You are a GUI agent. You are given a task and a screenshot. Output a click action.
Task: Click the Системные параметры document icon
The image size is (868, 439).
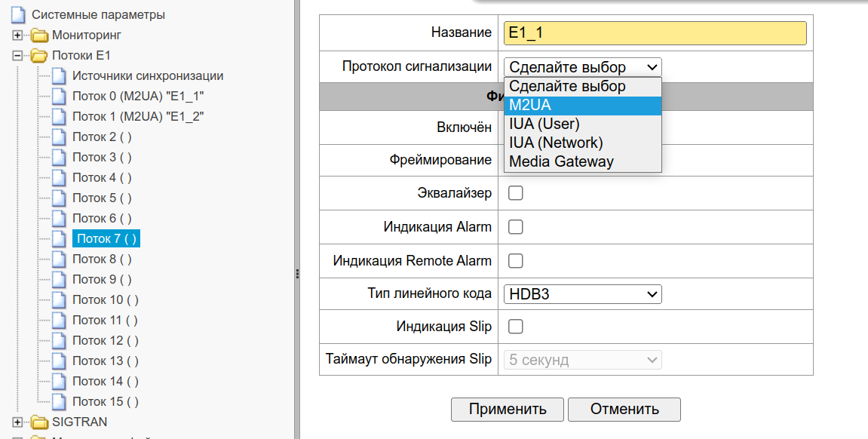pos(18,15)
